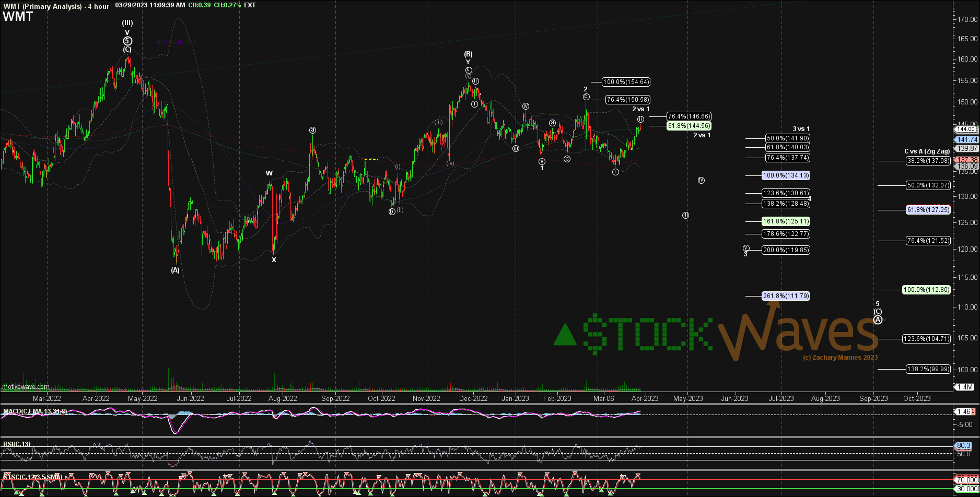Select the 76.4%(137.74) extension label
Viewport: 980px width, 497px height.
click(x=788, y=158)
